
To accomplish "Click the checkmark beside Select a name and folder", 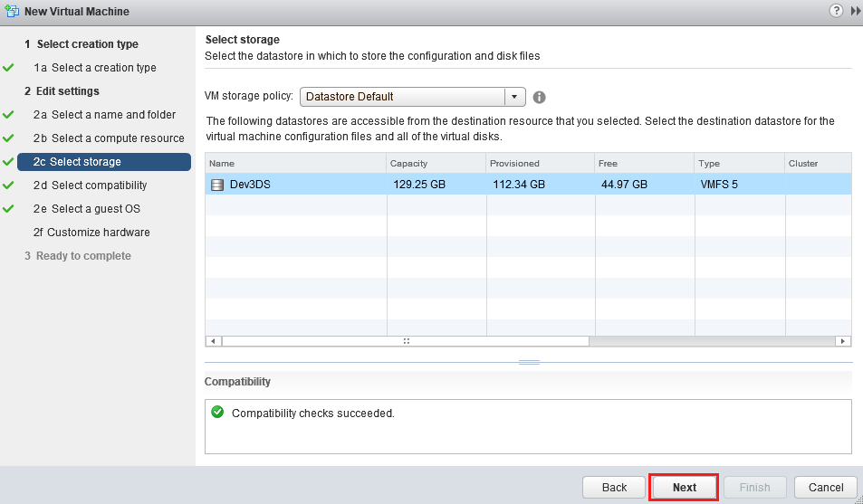I will coord(8,114).
